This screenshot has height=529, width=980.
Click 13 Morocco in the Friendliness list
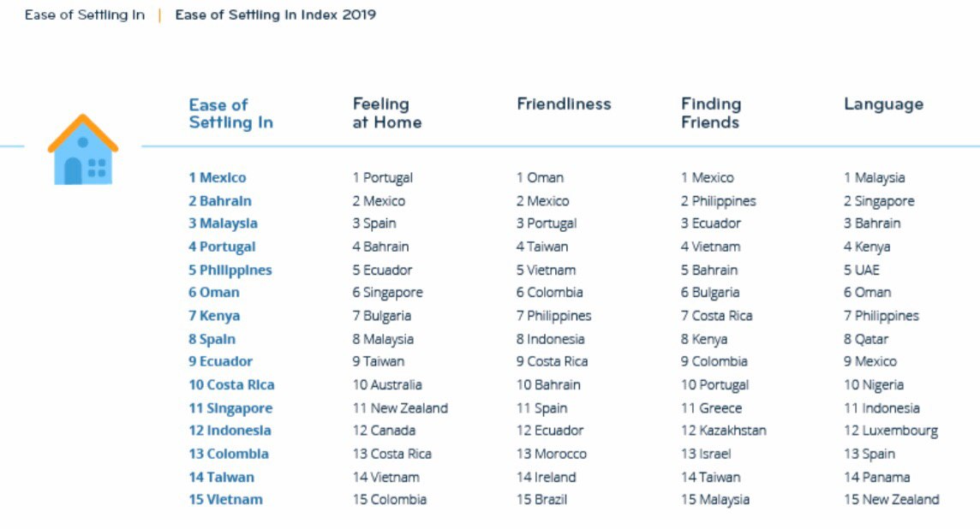point(552,454)
